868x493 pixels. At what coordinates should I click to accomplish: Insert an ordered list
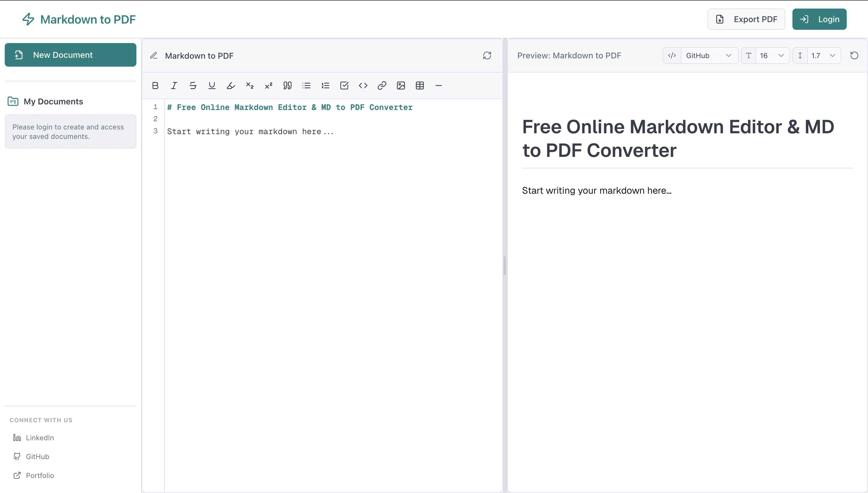[325, 85]
